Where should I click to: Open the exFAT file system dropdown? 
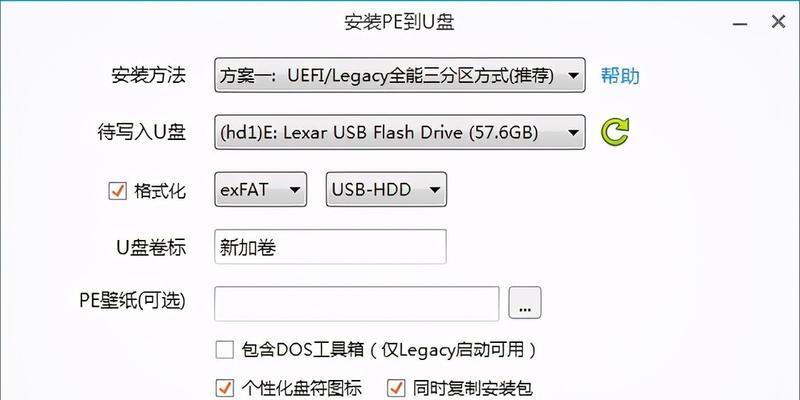[x=260, y=189]
